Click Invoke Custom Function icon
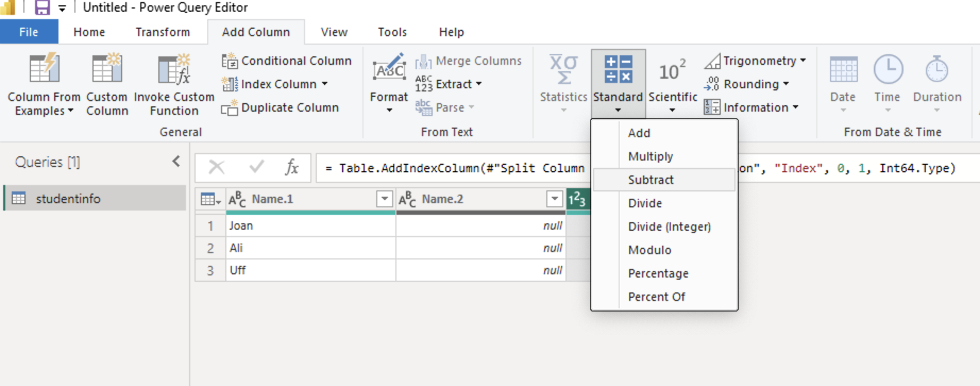Viewport: 980px width, 386px height. click(x=174, y=69)
